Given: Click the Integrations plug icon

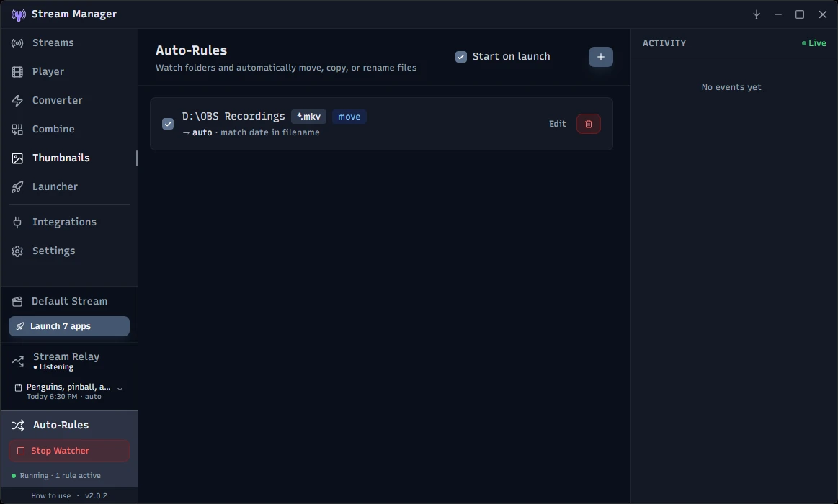Looking at the screenshot, I should coord(17,222).
